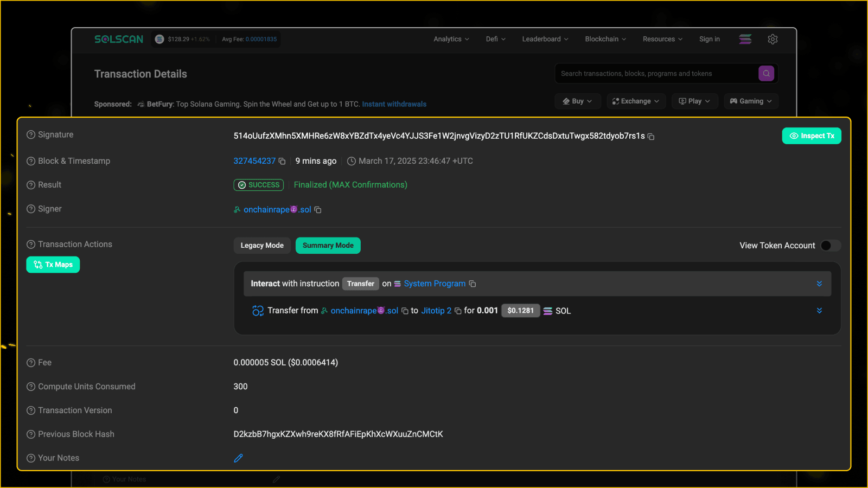This screenshot has width=868, height=488.
Task: Copy onchainrape.sol sender address in transfer row
Action: click(x=405, y=311)
